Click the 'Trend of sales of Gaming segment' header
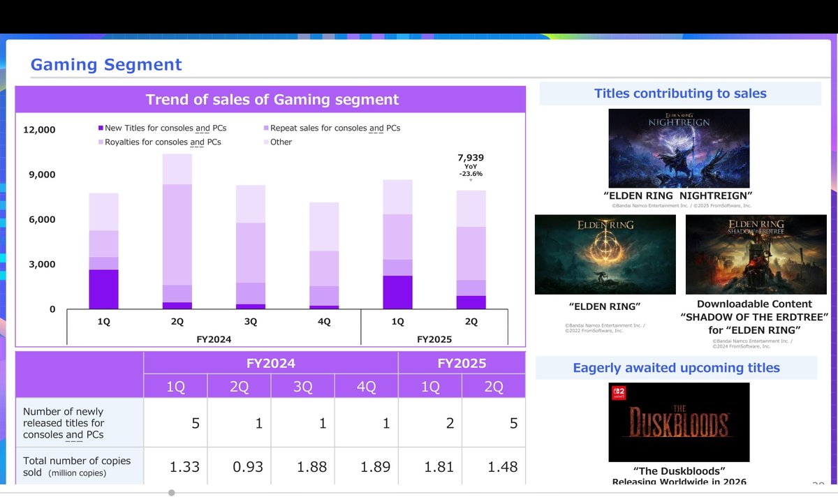 coord(272,100)
